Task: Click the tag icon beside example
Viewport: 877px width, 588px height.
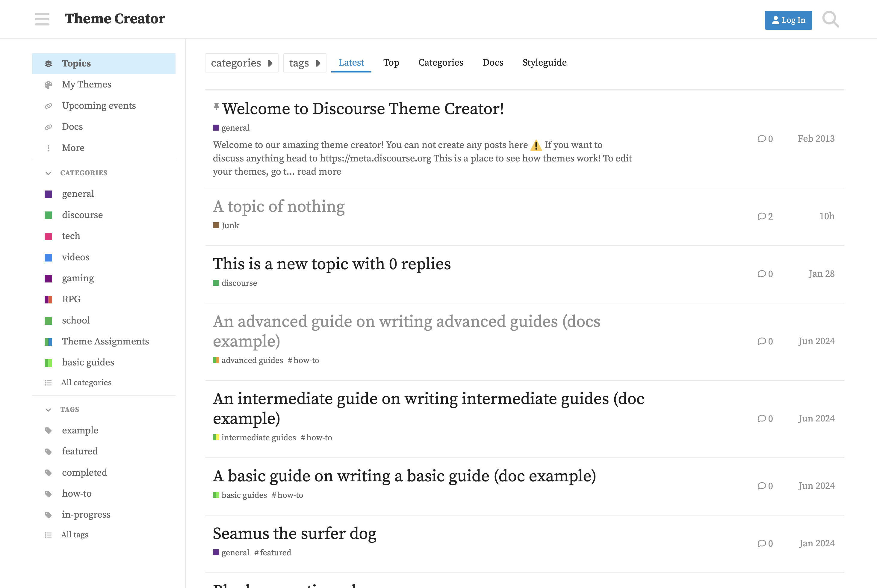Action: pos(48,430)
